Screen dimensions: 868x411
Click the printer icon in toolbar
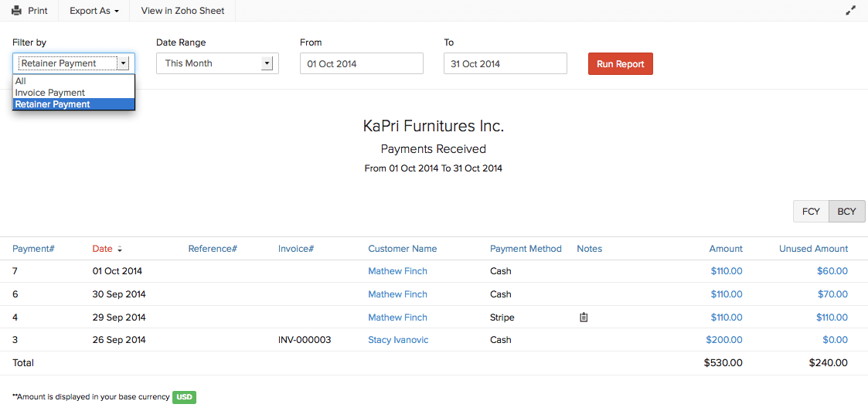point(16,11)
